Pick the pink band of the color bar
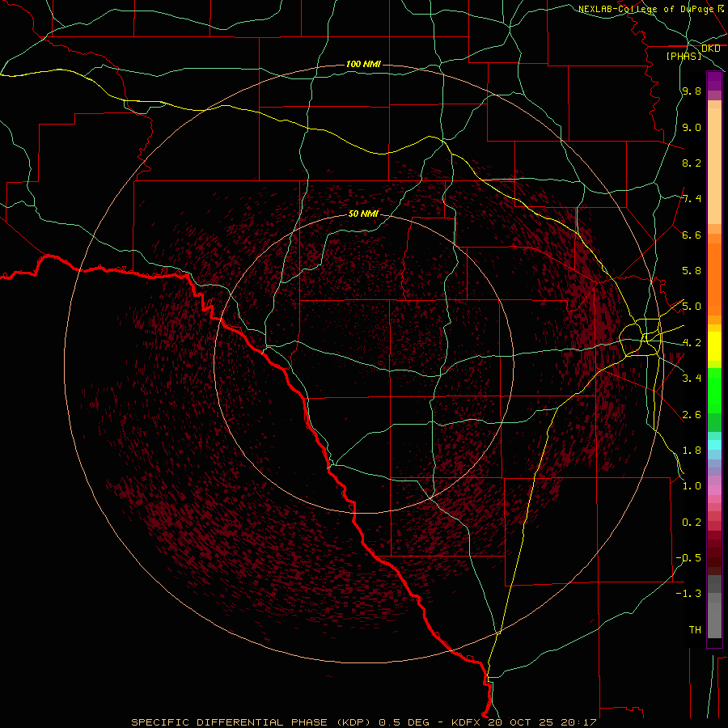 (x=714, y=490)
